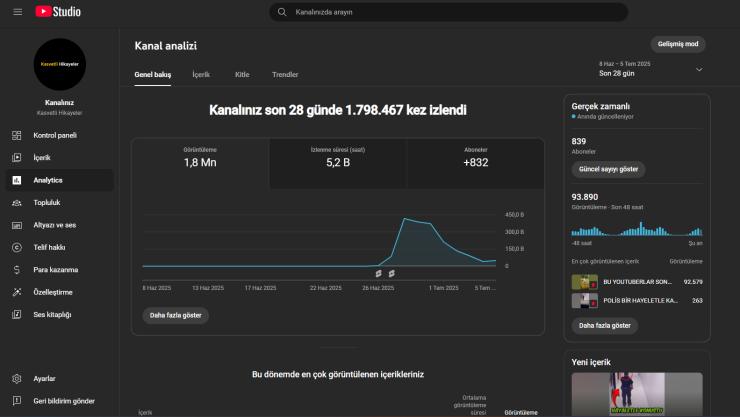Switch to the Trendler tab
Image resolution: width=740 pixels, height=417 pixels.
point(285,75)
